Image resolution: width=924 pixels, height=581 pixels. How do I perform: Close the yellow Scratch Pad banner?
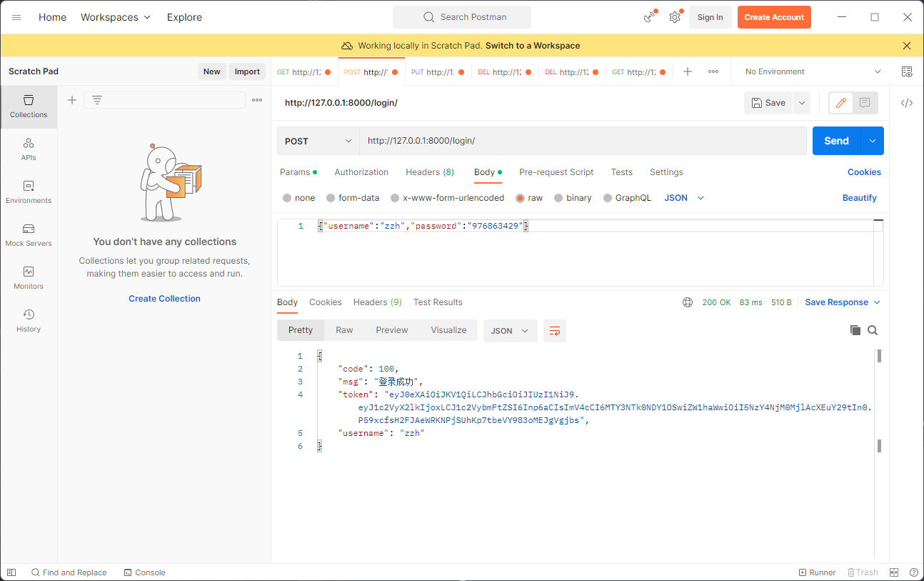(x=907, y=46)
